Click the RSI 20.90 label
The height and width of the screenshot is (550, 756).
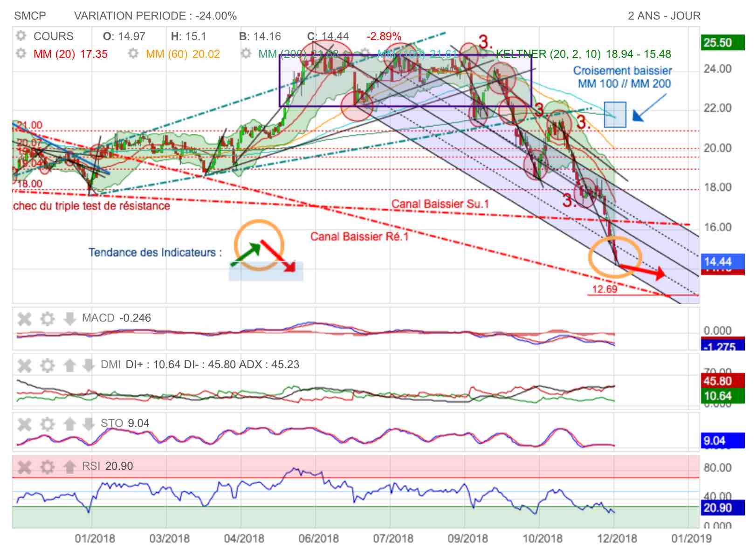(108, 466)
